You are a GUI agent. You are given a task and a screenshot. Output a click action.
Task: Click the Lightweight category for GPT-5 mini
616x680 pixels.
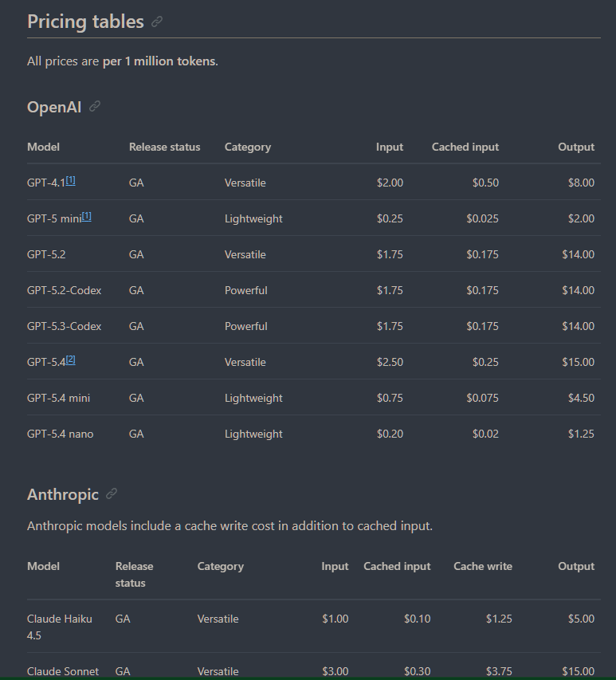coord(253,219)
